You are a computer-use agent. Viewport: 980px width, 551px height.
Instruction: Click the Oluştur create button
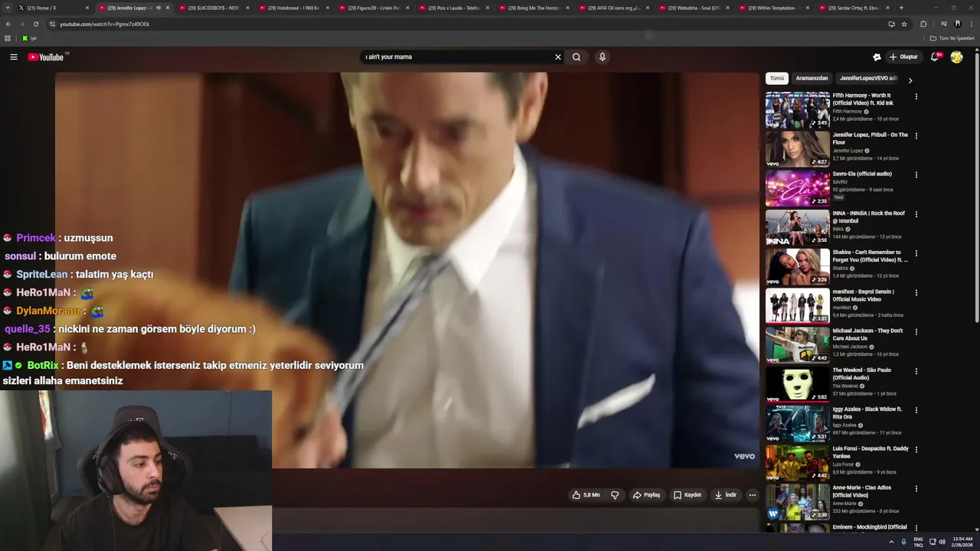(x=903, y=57)
